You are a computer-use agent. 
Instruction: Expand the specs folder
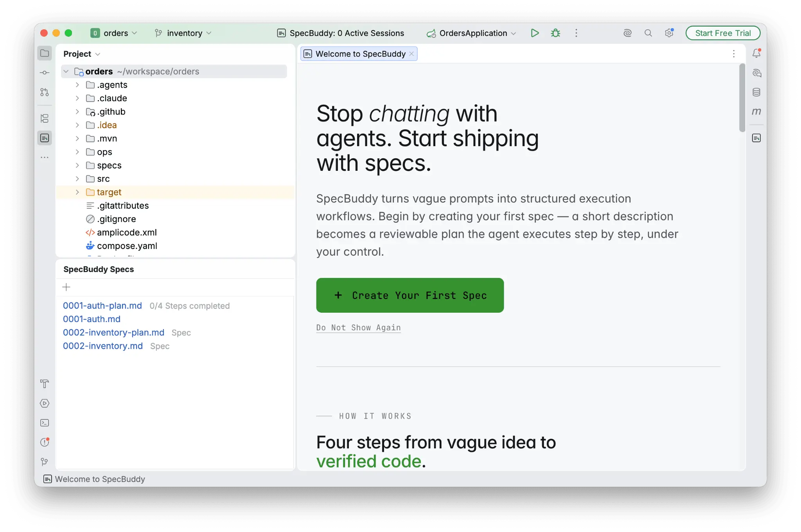(77, 165)
